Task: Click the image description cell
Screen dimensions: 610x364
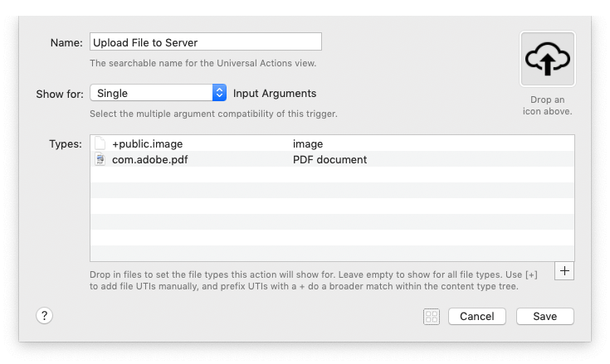Action: click(x=308, y=143)
